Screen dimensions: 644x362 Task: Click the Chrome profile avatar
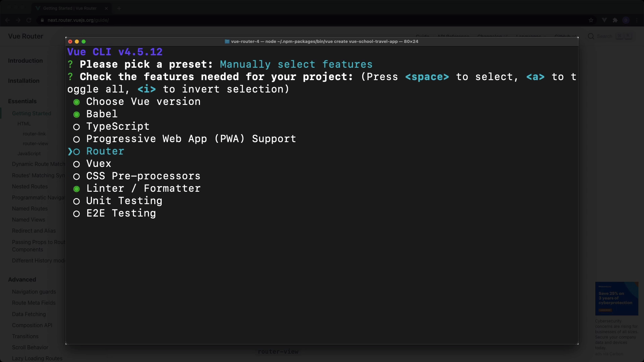[x=626, y=20]
